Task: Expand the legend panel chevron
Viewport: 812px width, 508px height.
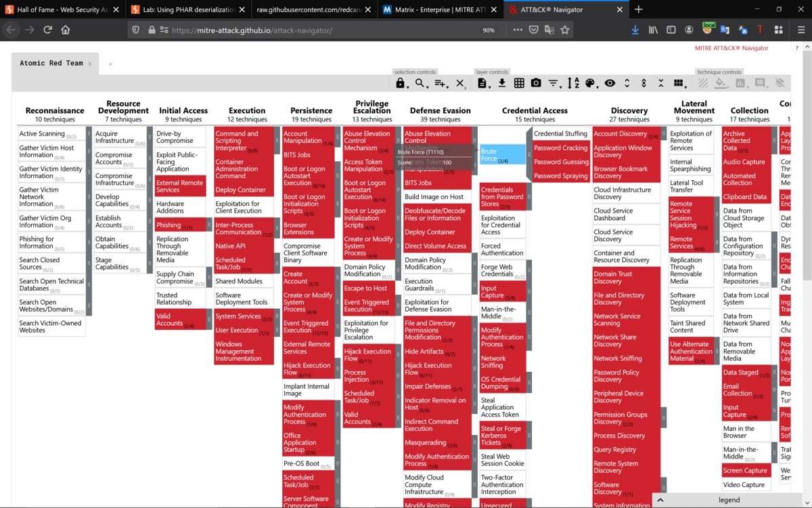Action: pos(661,500)
